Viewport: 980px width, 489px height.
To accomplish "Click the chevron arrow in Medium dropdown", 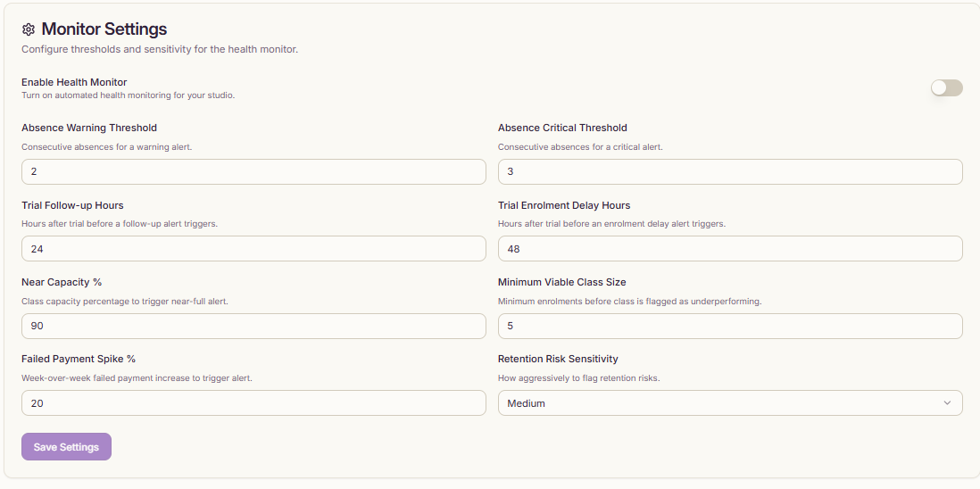I will coord(947,403).
